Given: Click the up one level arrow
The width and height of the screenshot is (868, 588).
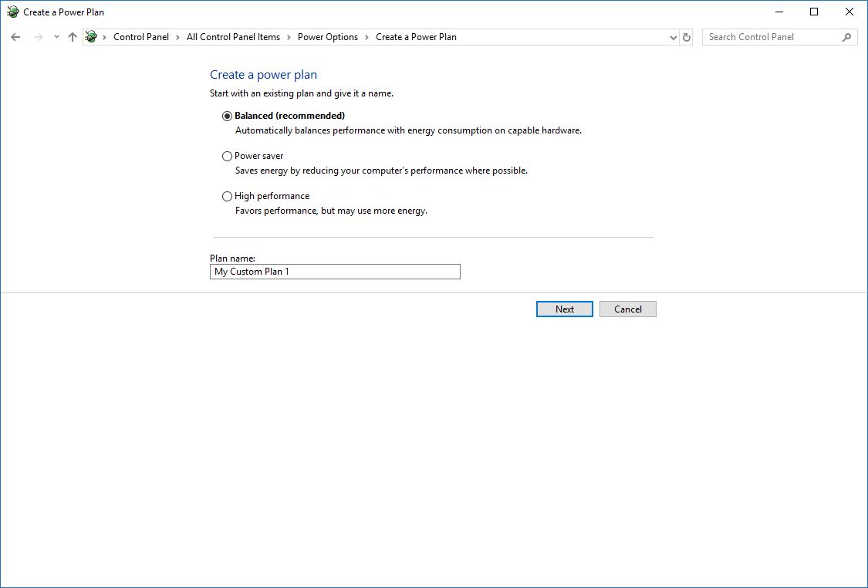Looking at the screenshot, I should 72,36.
